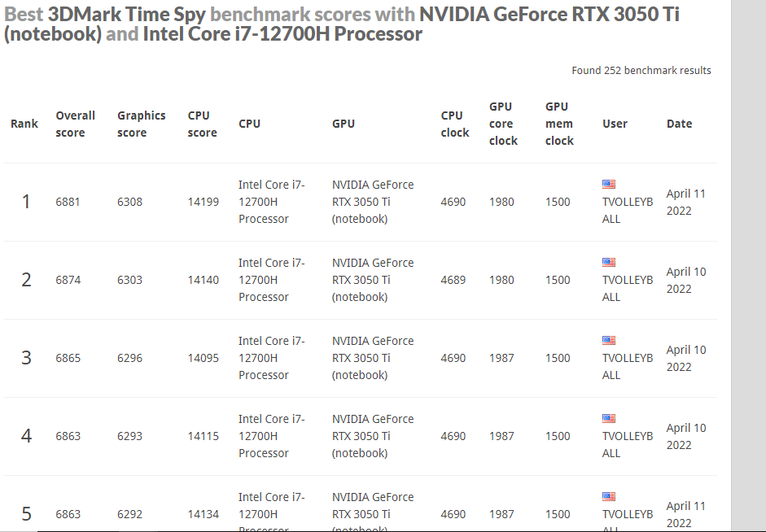This screenshot has width=766, height=532.
Task: Open TVOLLEYBALL user in rank 1 row
Action: (628, 211)
